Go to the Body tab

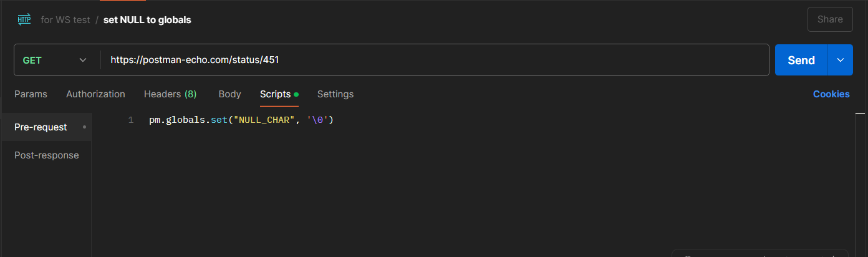click(x=229, y=94)
